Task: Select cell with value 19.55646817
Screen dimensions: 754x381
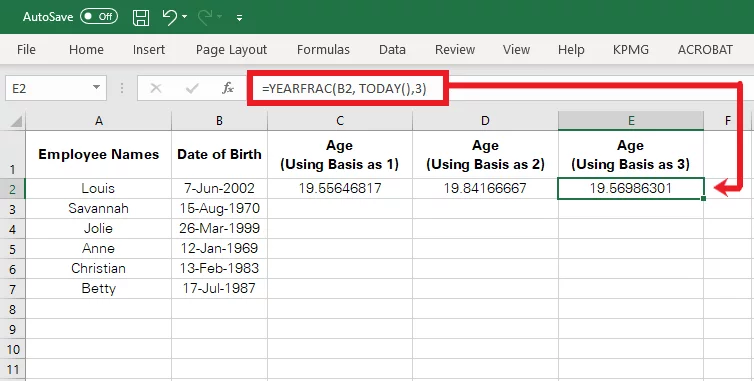Action: (x=340, y=189)
